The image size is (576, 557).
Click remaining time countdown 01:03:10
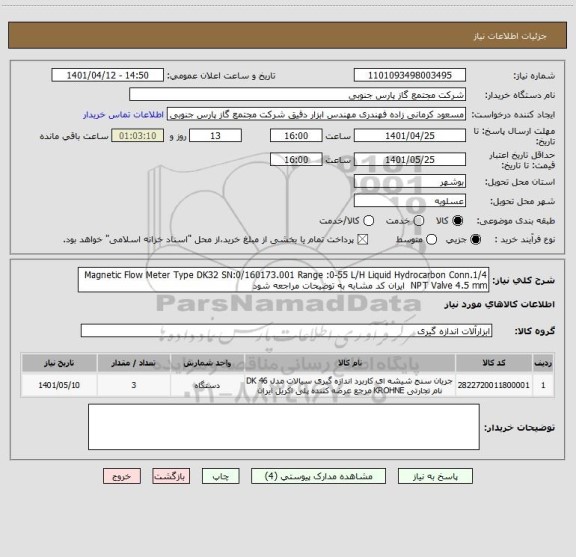coord(138,136)
